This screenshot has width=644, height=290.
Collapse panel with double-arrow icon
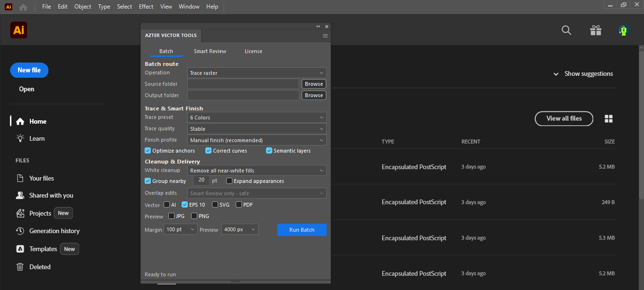[x=318, y=27]
